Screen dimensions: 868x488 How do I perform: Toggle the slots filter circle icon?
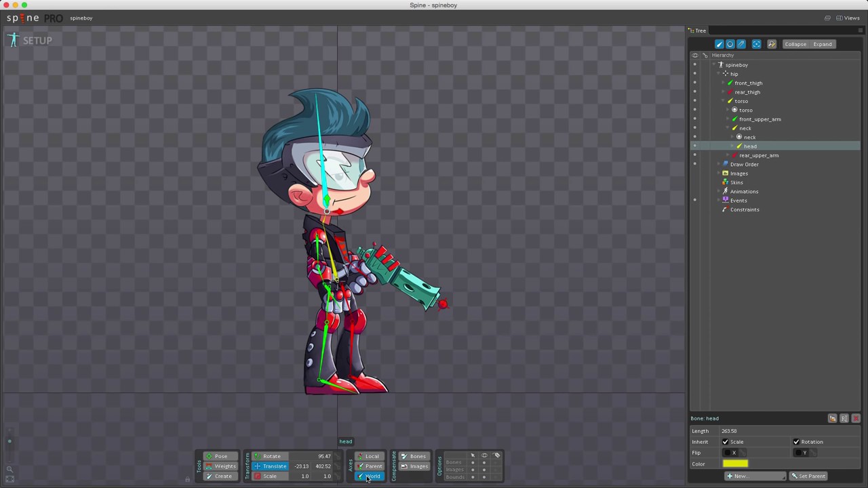coord(730,44)
